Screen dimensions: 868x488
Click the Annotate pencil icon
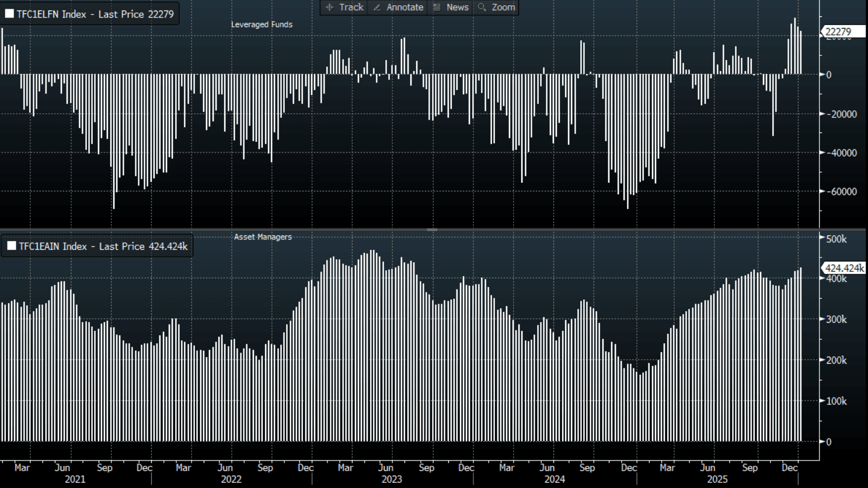pos(377,8)
